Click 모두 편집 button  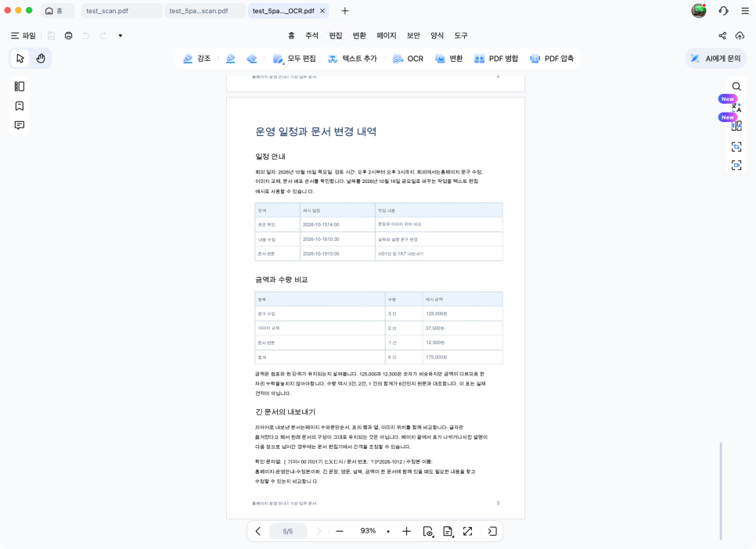(294, 59)
